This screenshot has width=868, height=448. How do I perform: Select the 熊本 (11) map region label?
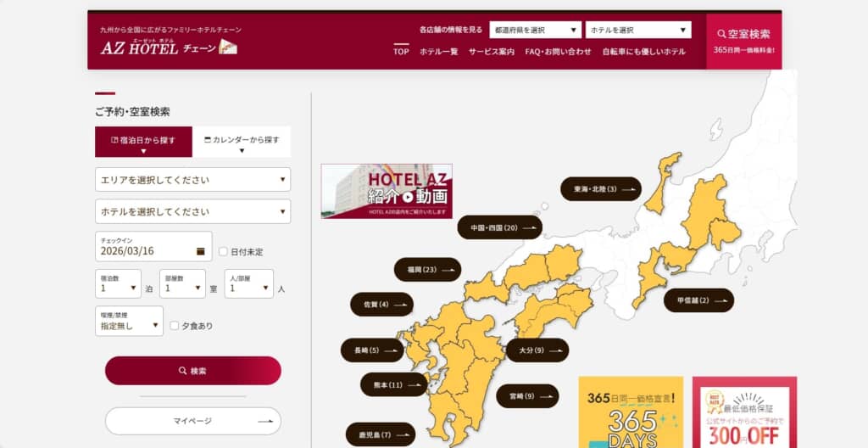(393, 385)
